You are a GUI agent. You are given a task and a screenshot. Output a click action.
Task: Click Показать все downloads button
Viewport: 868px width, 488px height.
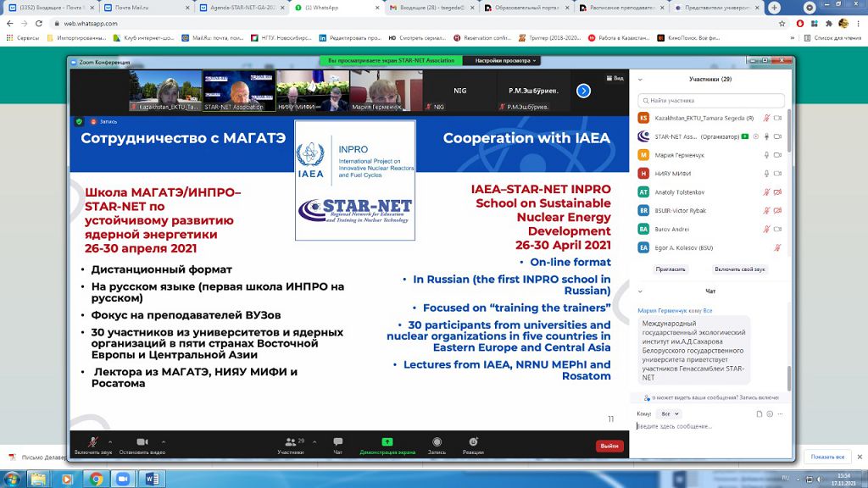pos(827,457)
